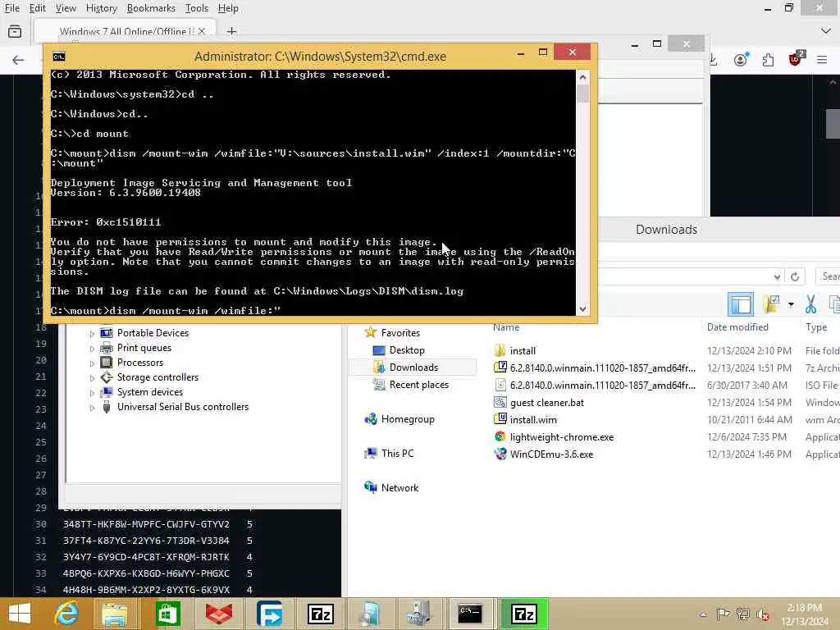Sort by Date modified column header
Image resolution: width=840 pixels, height=630 pixels.
coord(737,327)
